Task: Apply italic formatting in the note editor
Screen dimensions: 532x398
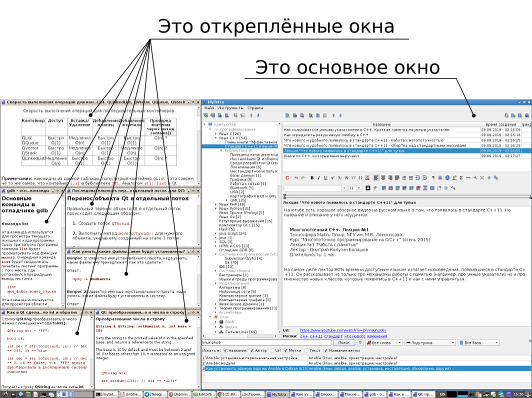Action: 319,178
